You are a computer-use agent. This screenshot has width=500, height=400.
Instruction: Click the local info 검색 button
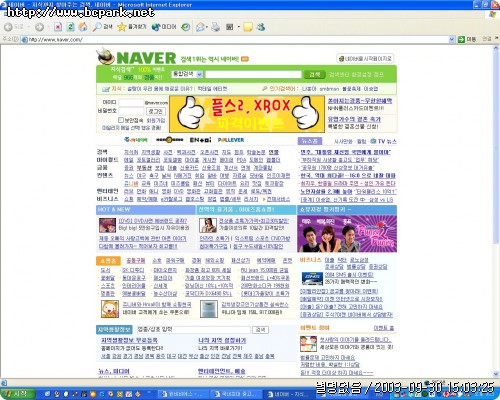click(x=260, y=330)
